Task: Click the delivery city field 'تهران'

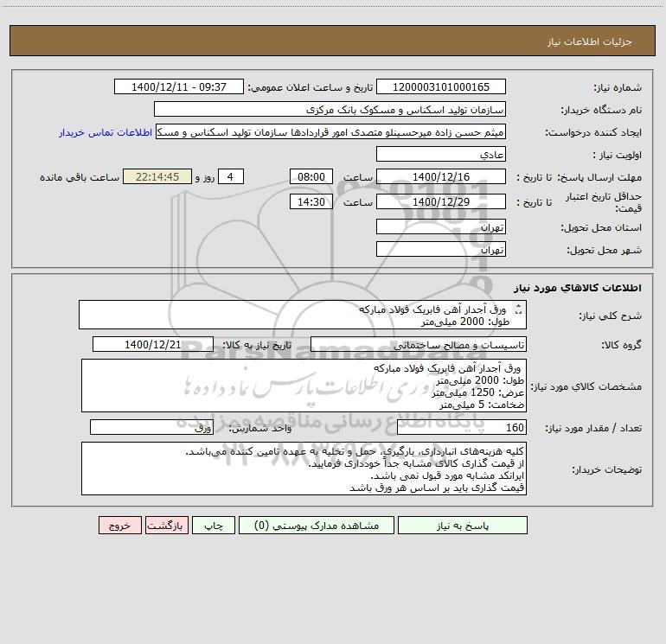Action: pyautogui.click(x=441, y=249)
